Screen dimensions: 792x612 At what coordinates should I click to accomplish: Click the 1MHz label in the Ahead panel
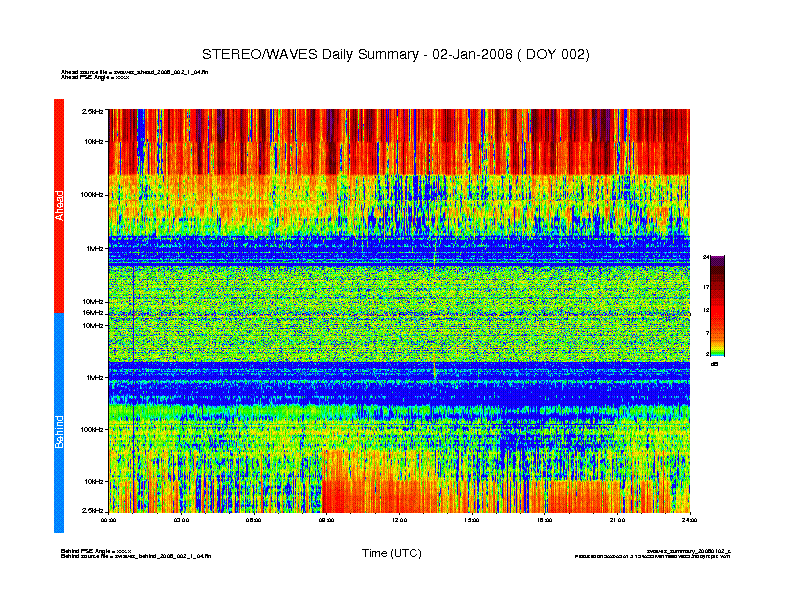(95, 249)
